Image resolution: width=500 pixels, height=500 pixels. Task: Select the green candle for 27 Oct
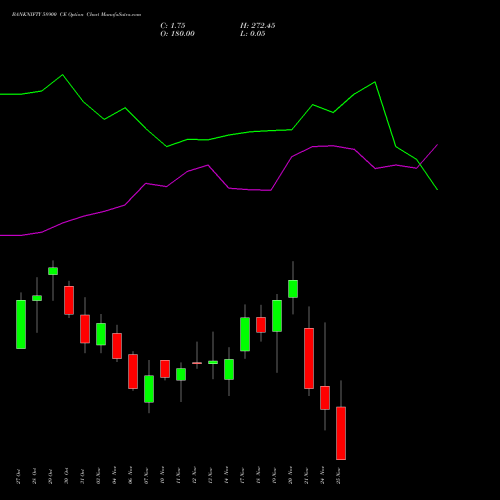click(21, 324)
